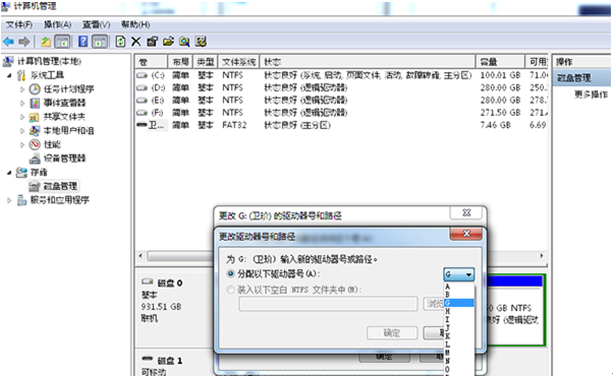Choose drive letter K in the dropdown list
The width and height of the screenshot is (613, 379).
coord(459,336)
